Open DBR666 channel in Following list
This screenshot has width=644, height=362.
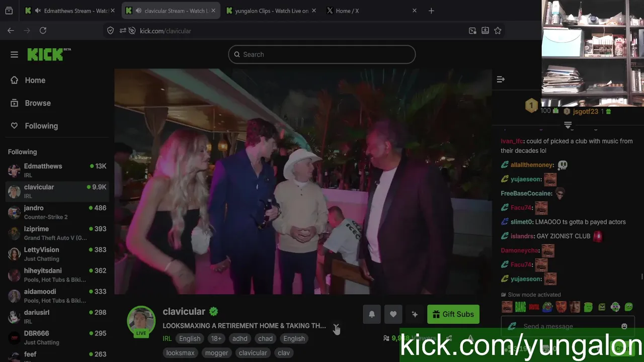pyautogui.click(x=57, y=337)
